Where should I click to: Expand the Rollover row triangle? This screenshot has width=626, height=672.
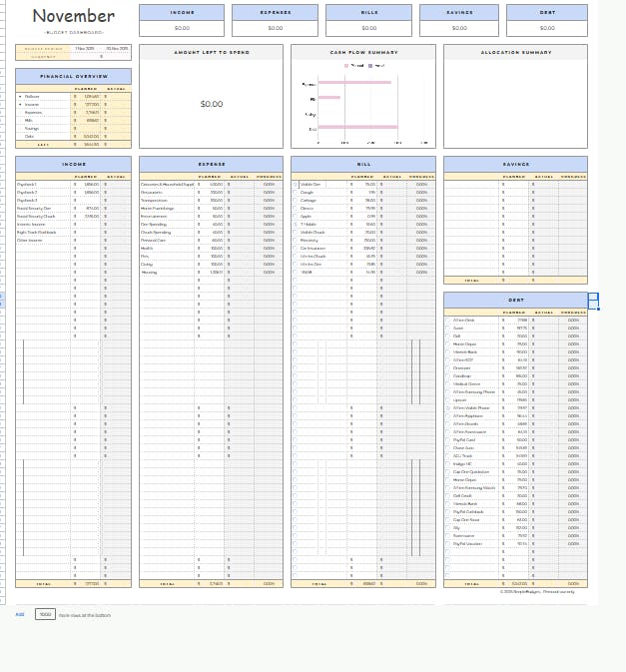(x=20, y=97)
